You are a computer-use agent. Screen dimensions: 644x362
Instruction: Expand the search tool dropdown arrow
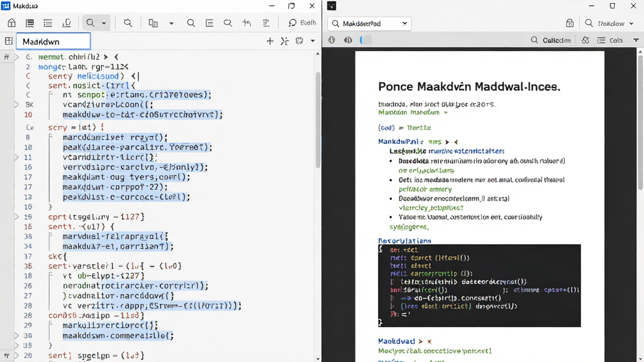pyautogui.click(x=104, y=23)
